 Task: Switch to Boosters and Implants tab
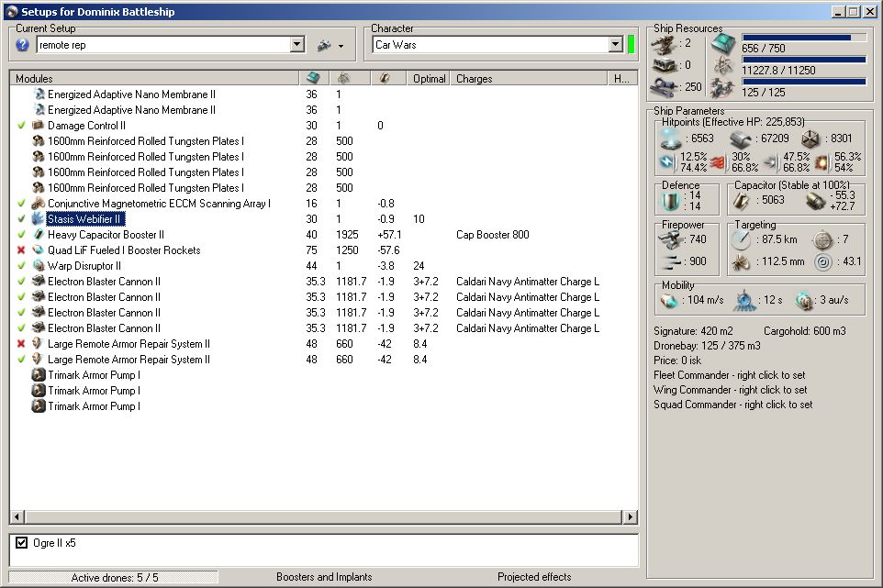click(x=324, y=577)
